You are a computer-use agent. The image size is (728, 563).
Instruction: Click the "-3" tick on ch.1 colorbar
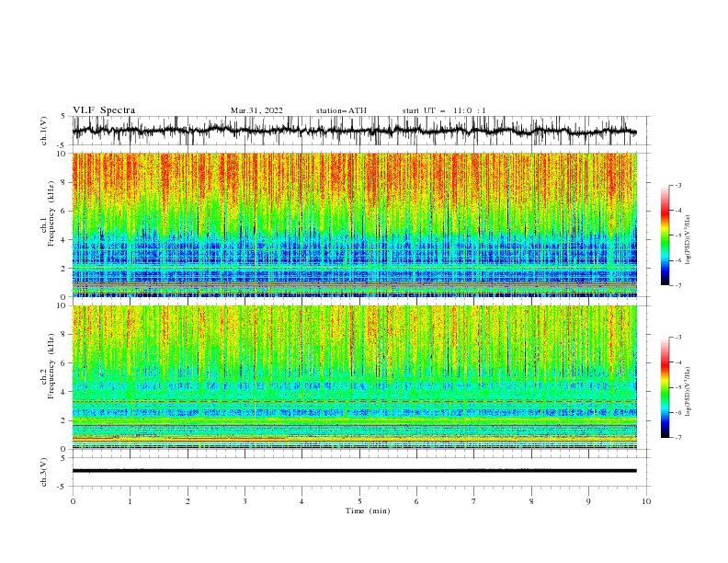click(677, 185)
